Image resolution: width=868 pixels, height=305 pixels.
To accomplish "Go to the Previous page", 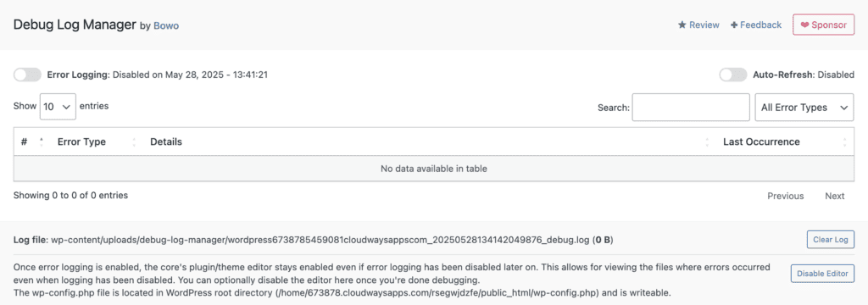I will point(786,196).
